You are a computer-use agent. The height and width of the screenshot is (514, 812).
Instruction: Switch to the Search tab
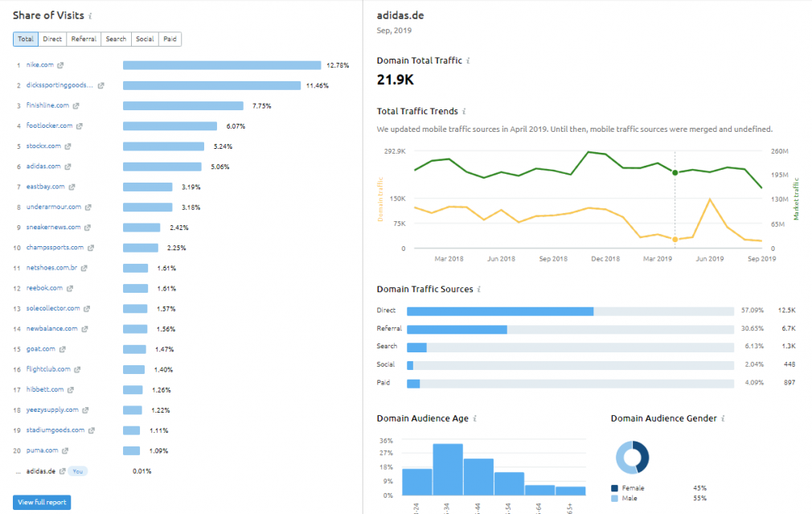coord(116,39)
